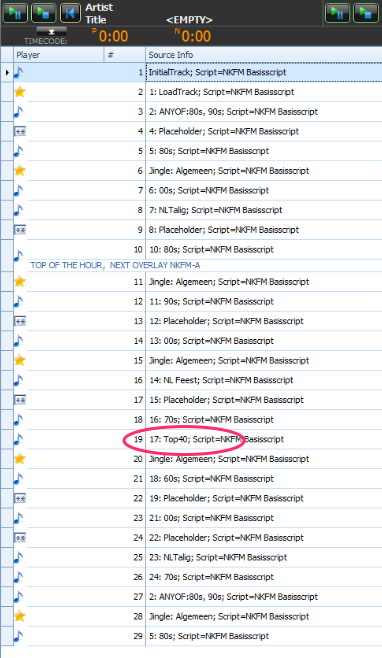Click the music note icon in row 18
This screenshot has width=382, height=658.
coord(19,420)
